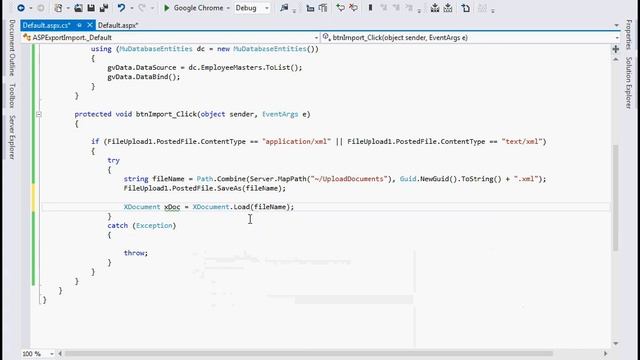Click 'catch (Exception)' line
The width and height of the screenshot is (640, 360).
point(142,225)
